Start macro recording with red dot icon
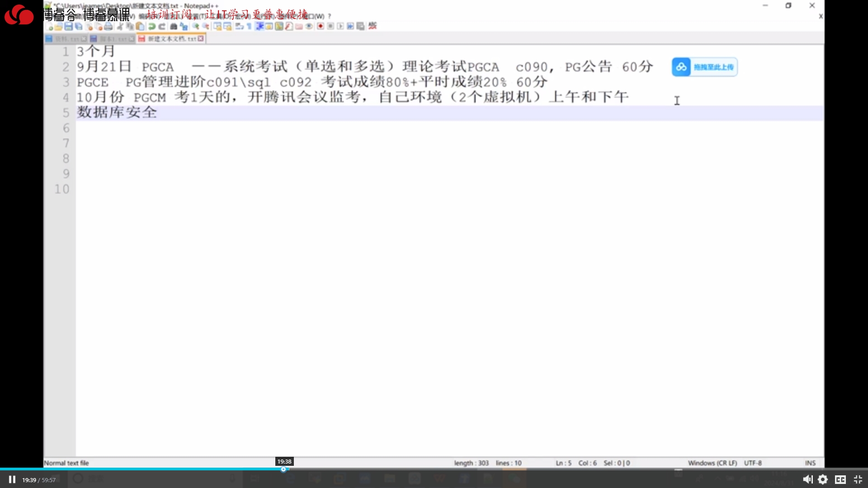Screen dimensions: 868x488 point(321,26)
